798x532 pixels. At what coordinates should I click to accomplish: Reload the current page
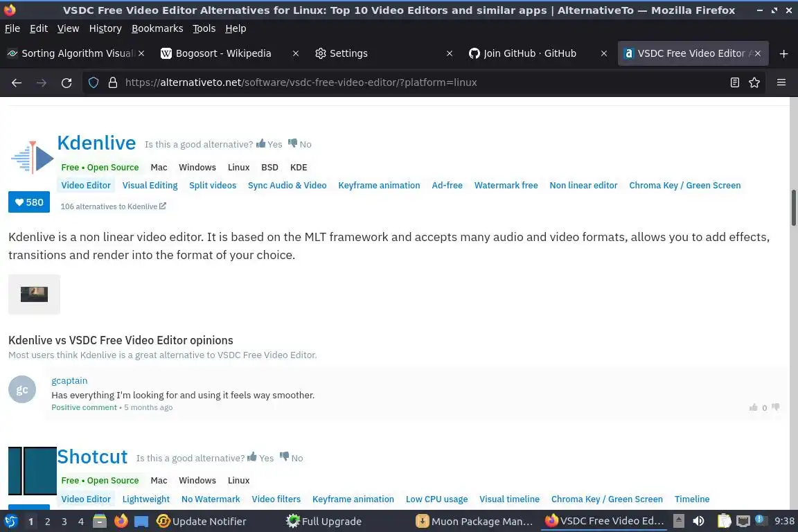point(66,82)
